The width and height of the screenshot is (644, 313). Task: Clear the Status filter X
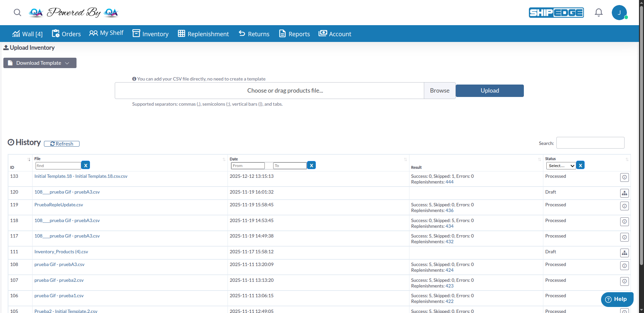pyautogui.click(x=580, y=165)
